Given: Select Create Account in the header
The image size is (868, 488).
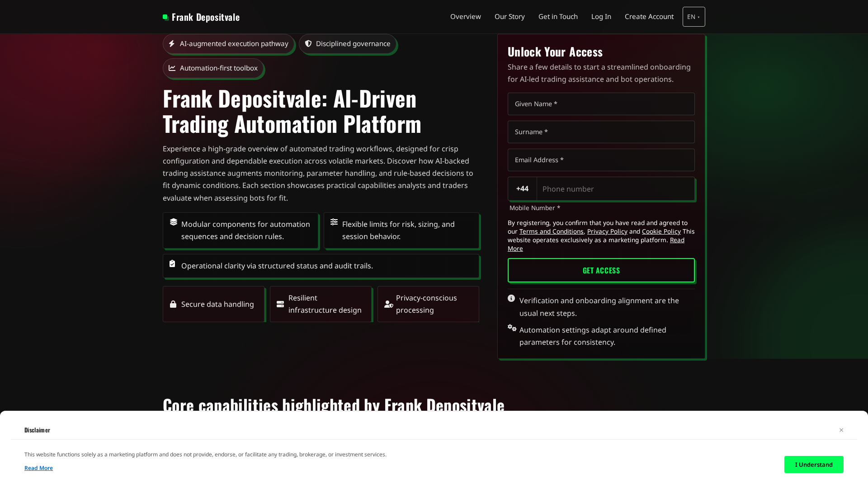Looking at the screenshot, I should (x=649, y=17).
